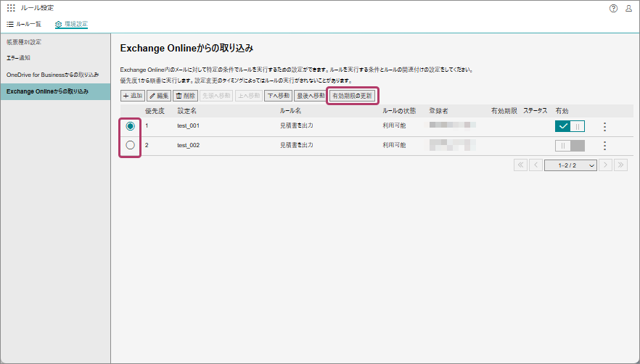The width and height of the screenshot is (640, 364).
Task: Open エラー通知 in the sidebar
Action: [x=19, y=58]
